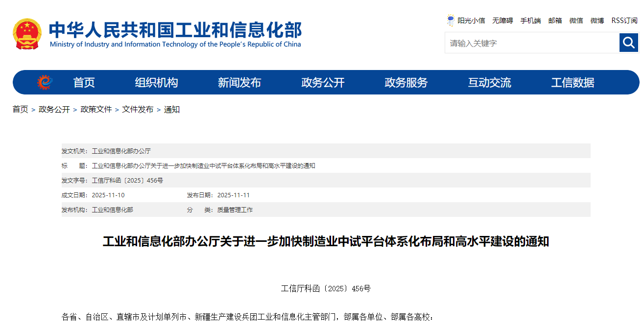This screenshot has height=327, width=644.
Task: Open the 微博 link at top
Action: coord(597,21)
